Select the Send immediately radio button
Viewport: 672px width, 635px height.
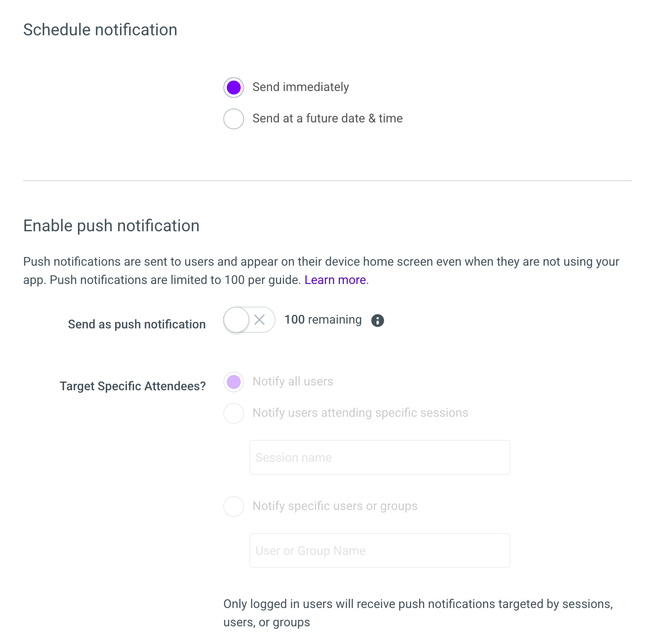(234, 87)
